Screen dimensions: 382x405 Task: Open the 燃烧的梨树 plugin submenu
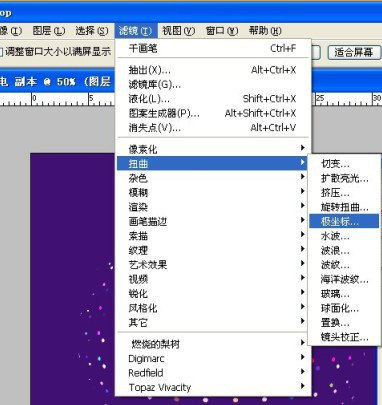[213, 344]
